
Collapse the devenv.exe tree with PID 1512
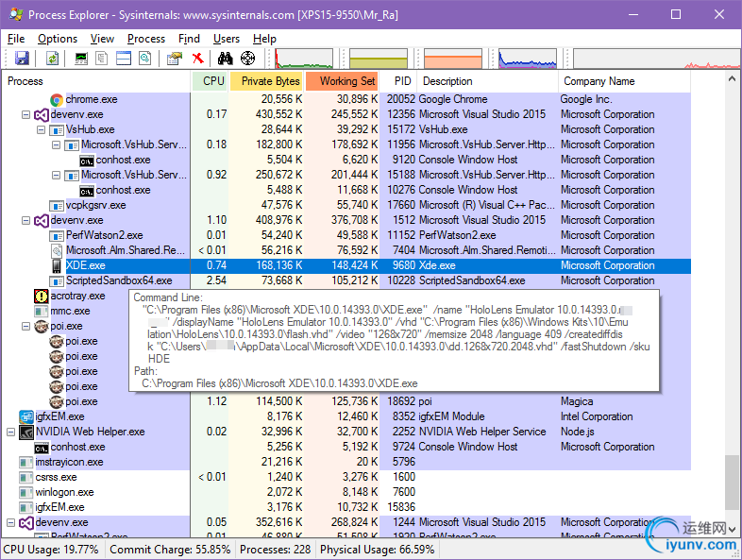click(26, 220)
